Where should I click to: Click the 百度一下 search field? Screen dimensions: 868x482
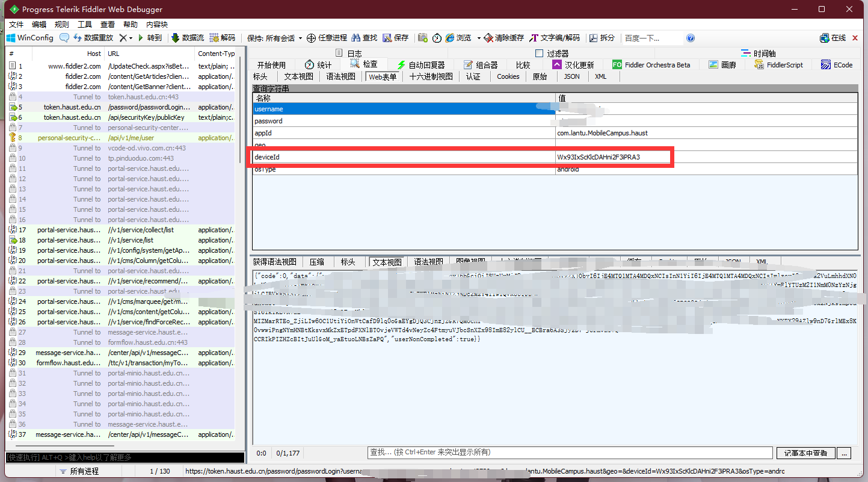tap(653, 38)
